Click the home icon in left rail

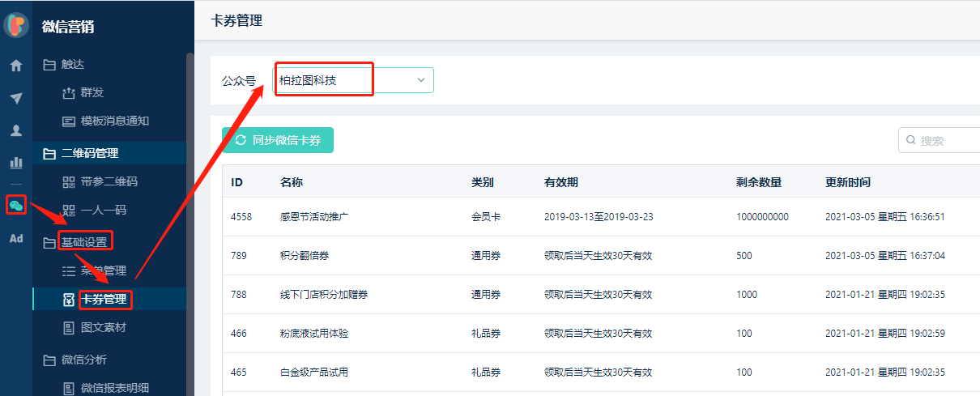(15, 66)
